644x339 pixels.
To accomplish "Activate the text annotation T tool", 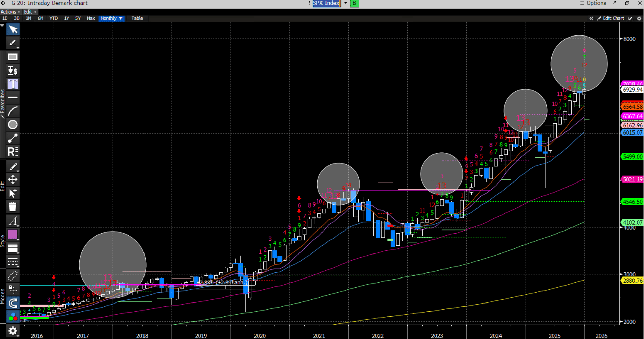I will click(x=13, y=84).
